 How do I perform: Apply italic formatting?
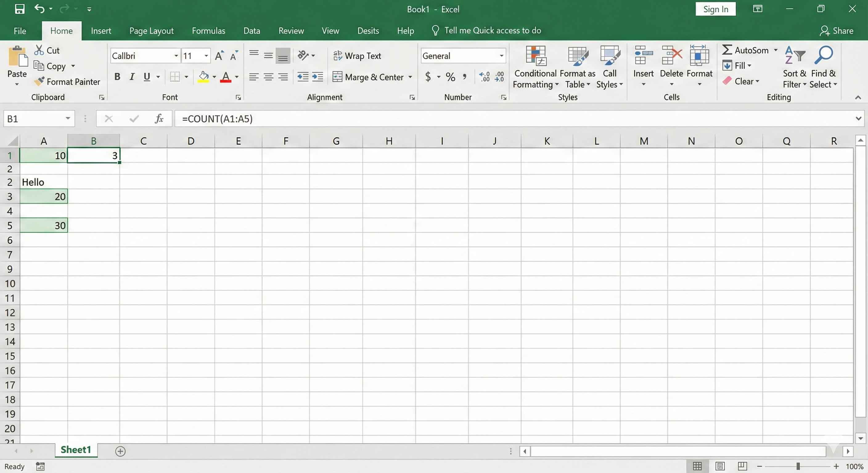tap(132, 77)
